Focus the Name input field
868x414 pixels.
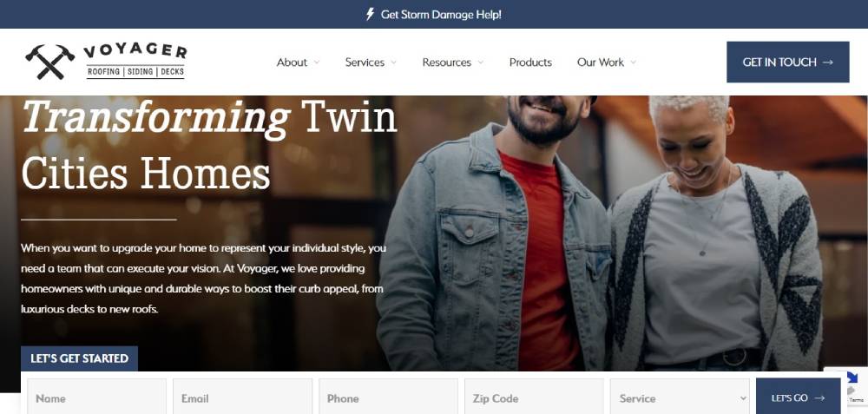(97, 398)
